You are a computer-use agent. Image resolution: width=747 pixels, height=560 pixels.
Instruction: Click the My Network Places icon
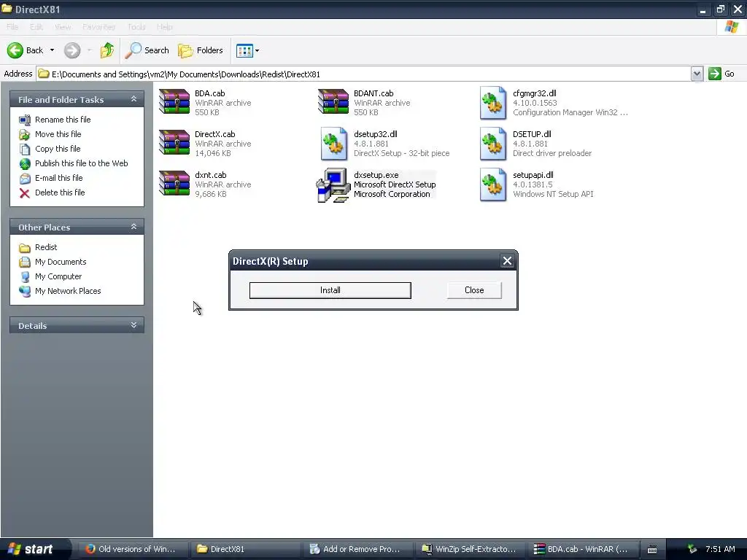click(25, 291)
